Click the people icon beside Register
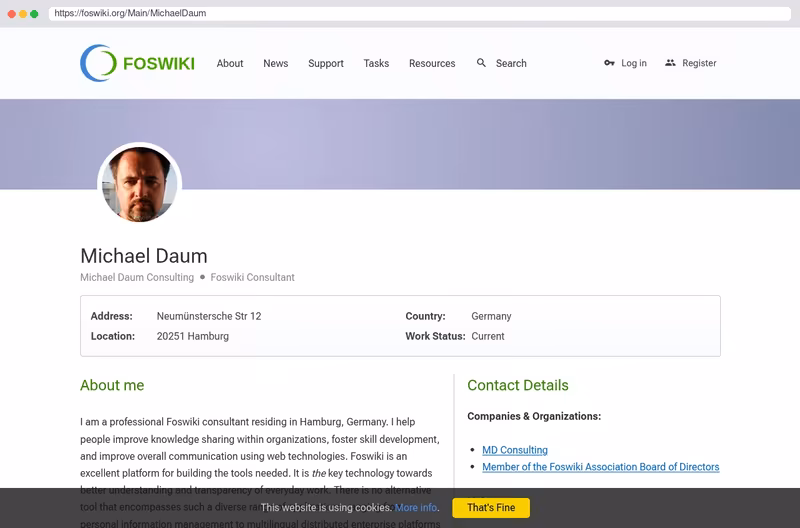The width and height of the screenshot is (800, 528). pos(670,63)
